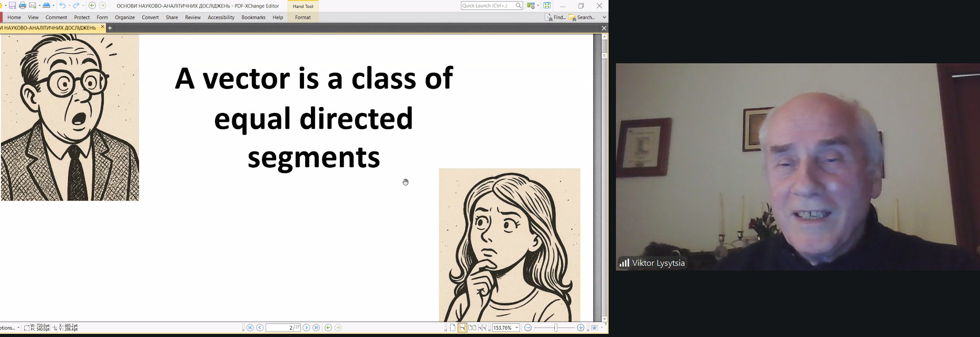Image resolution: width=980 pixels, height=337 pixels.
Task: Open the Comment ribbon tab
Action: coord(56,17)
